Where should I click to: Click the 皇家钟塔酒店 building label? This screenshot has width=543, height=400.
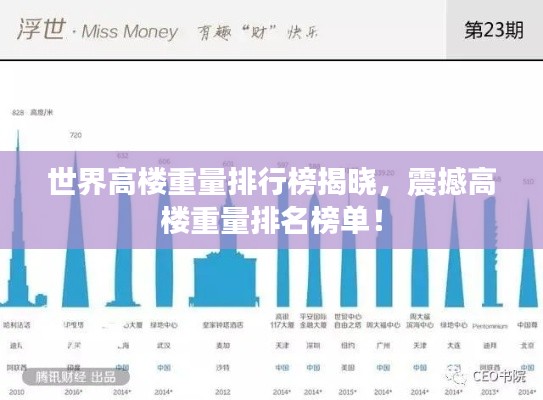pos(223,325)
